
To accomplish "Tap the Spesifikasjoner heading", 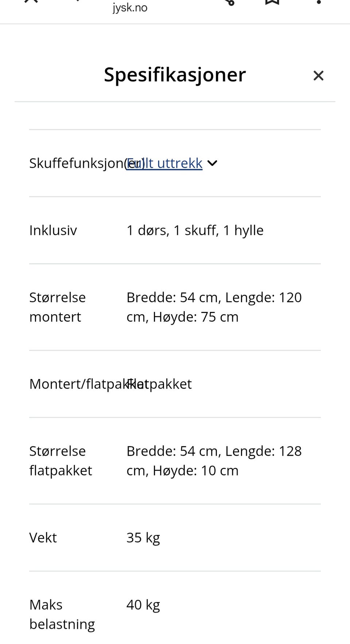I will point(175,75).
